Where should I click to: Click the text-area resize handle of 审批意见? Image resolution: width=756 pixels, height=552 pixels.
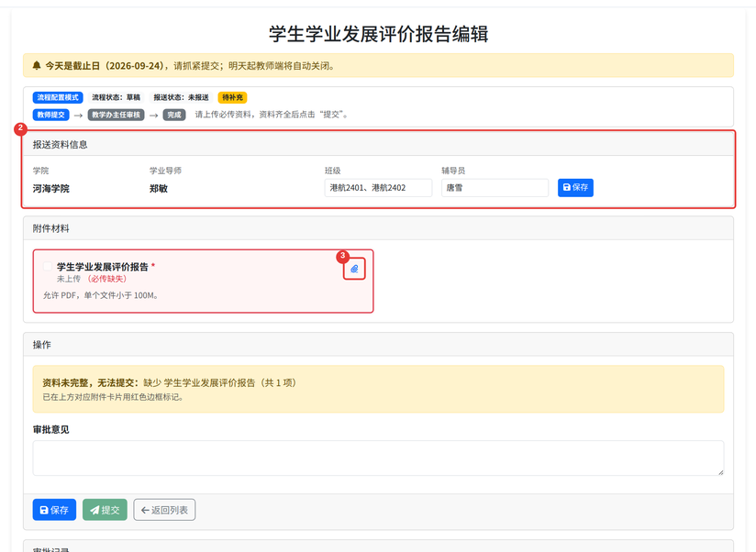coord(720,472)
